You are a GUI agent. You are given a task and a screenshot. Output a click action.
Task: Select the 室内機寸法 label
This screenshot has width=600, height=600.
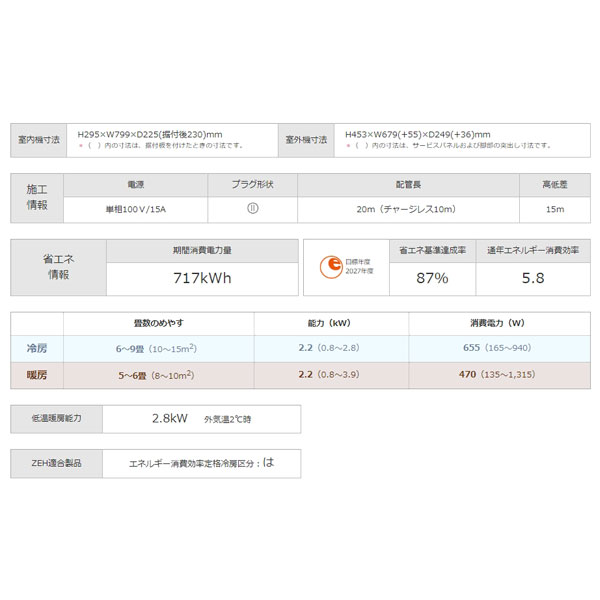click(x=39, y=139)
